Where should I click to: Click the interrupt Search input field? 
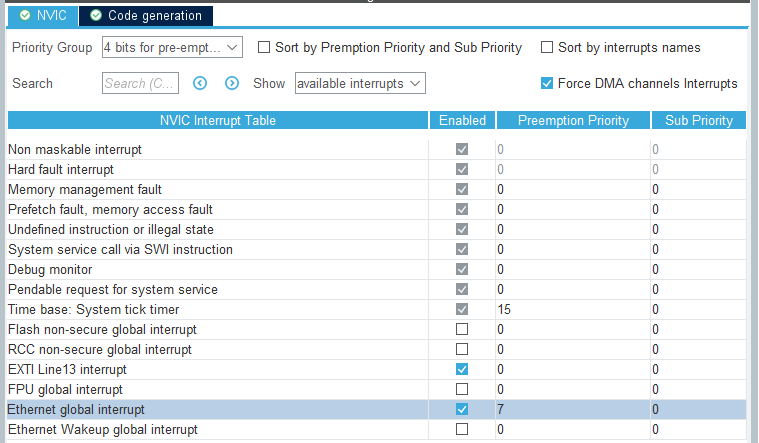[140, 83]
